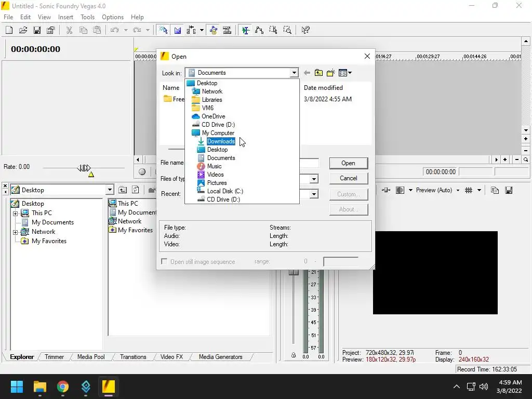Click the Copy icon in the main toolbar

pos(83,30)
